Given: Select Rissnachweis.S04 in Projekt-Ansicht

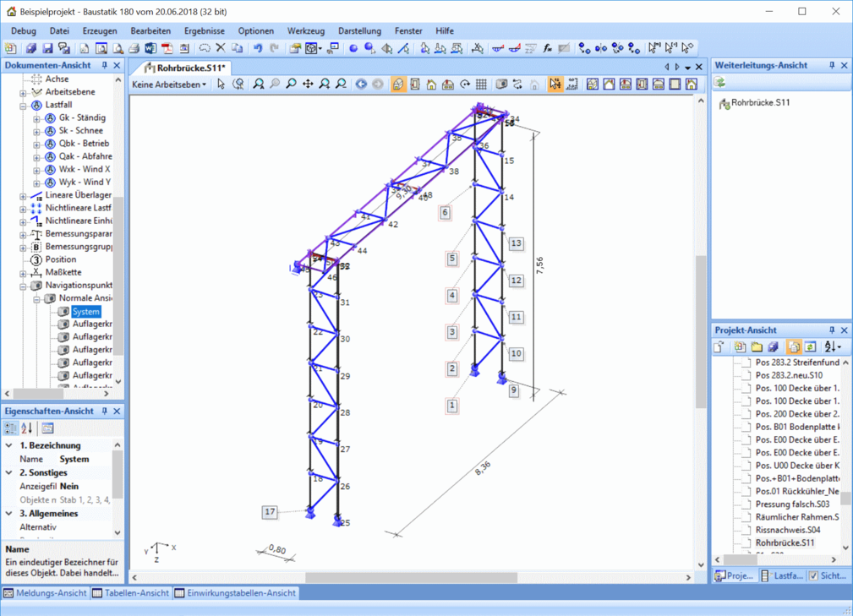Looking at the screenshot, I should (x=787, y=530).
